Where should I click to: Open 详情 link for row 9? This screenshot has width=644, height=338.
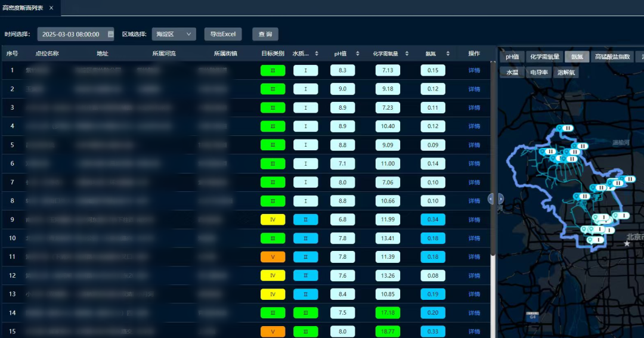(474, 220)
